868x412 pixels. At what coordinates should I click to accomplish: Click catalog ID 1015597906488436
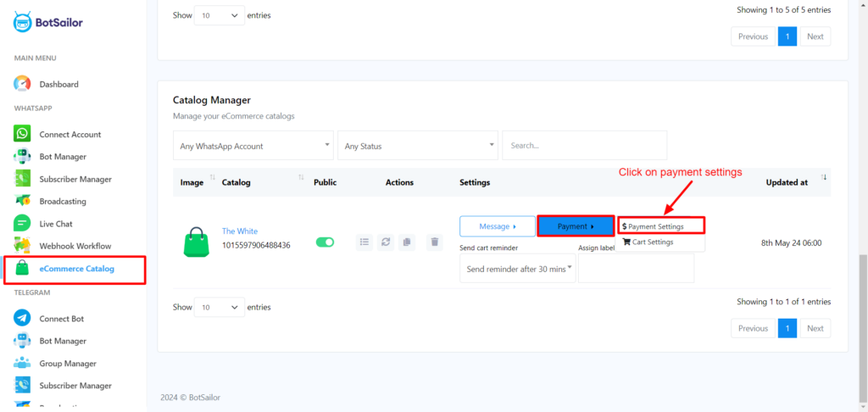256,244
